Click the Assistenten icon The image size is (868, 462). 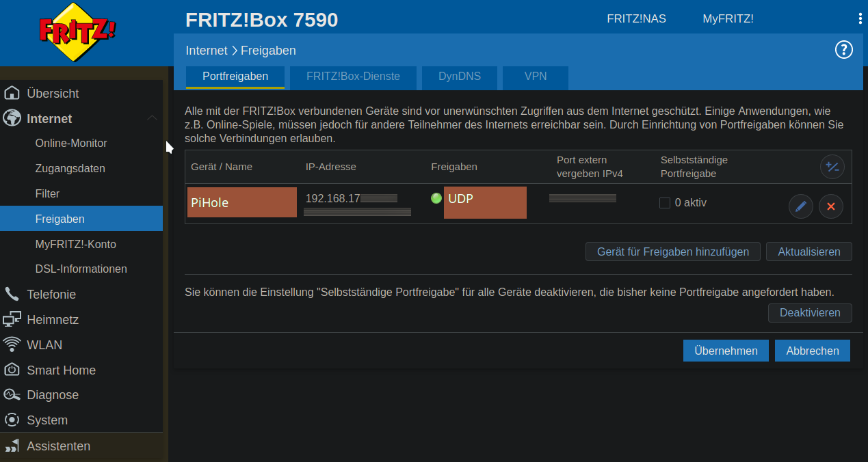(x=12, y=446)
